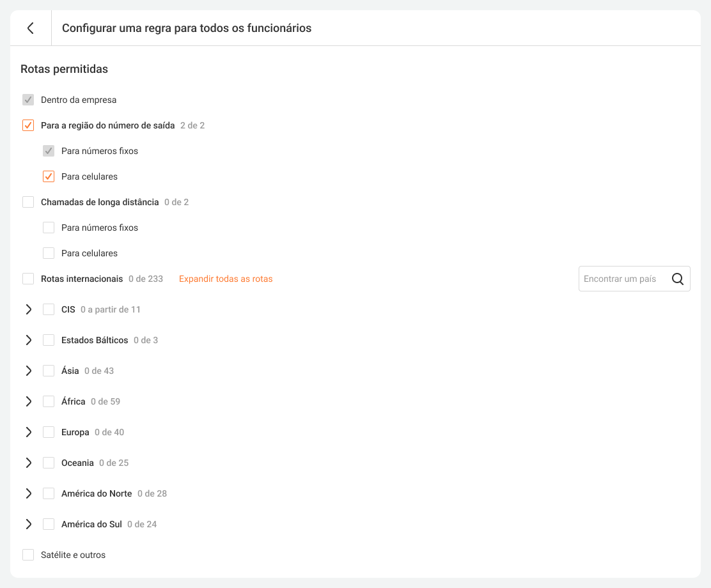Enable the Satélite e outros checkbox
711x588 pixels.
point(28,555)
